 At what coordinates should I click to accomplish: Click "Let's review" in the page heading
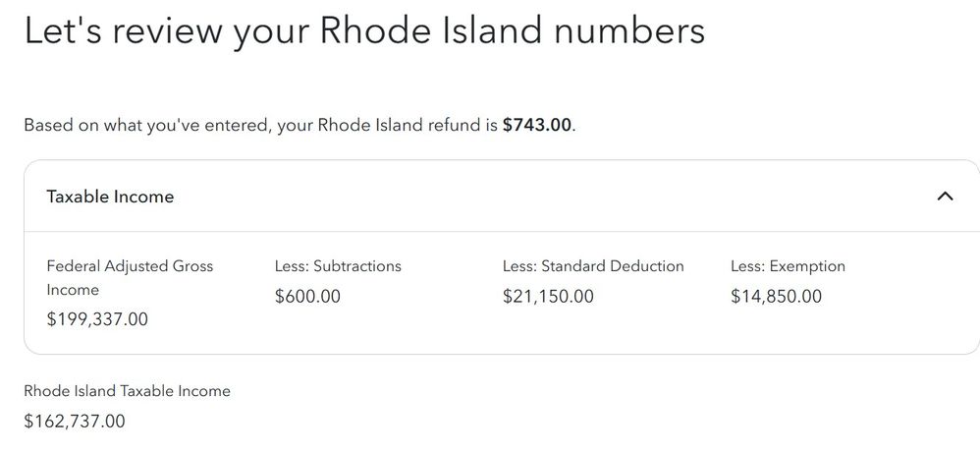click(x=122, y=31)
